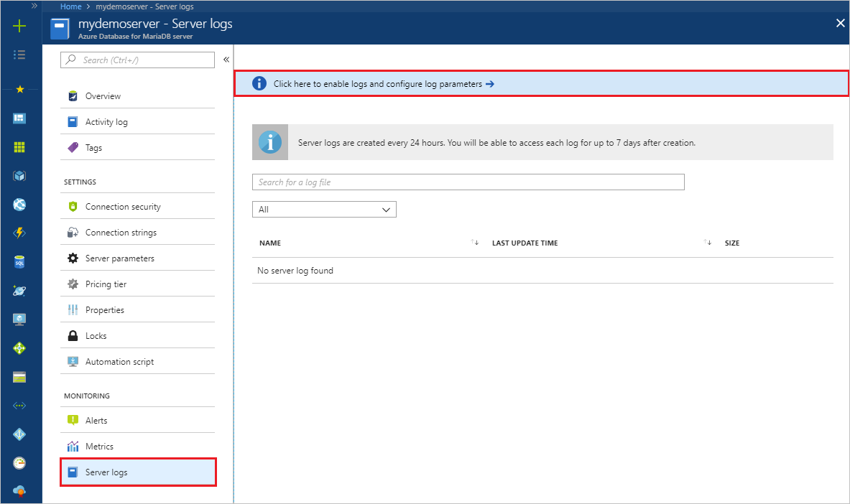Go to Home breadcrumb link

[x=71, y=6]
